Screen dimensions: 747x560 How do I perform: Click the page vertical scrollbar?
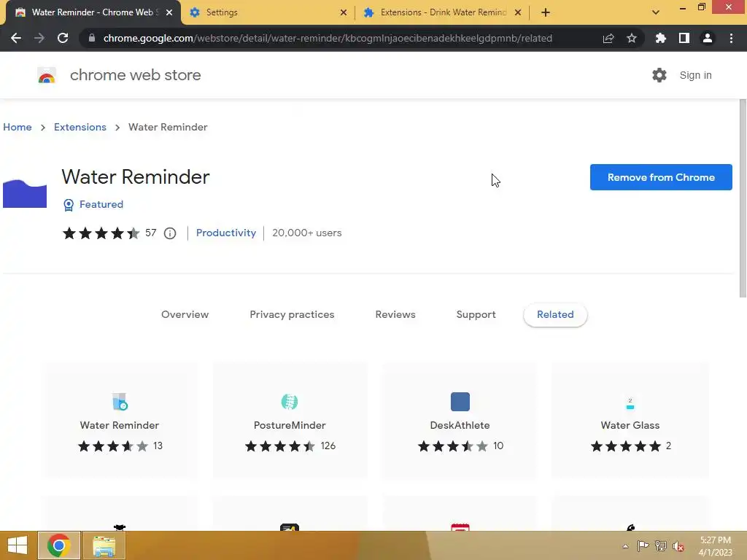pyautogui.click(x=742, y=198)
